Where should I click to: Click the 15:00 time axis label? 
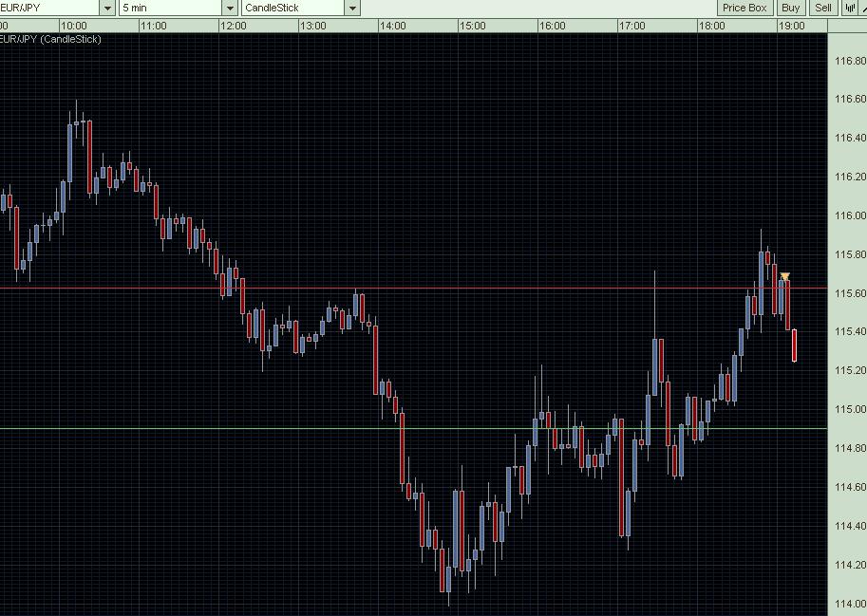click(472, 26)
